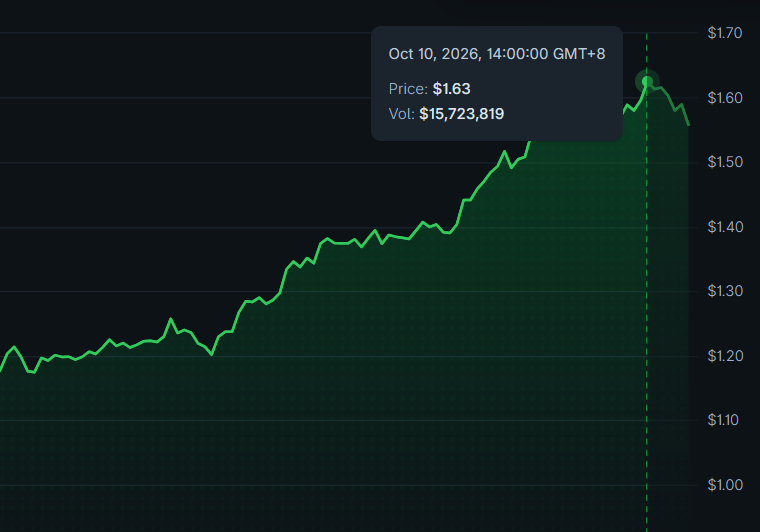Click the $1.00 y-axis label
The width and height of the screenshot is (760, 532).
(725, 485)
